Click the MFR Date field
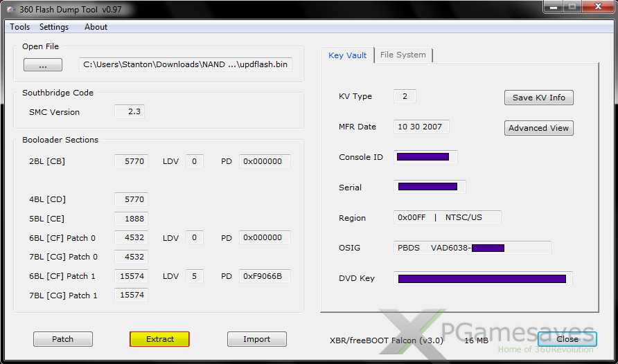Screen dimensions: 618x364 (x=421, y=127)
